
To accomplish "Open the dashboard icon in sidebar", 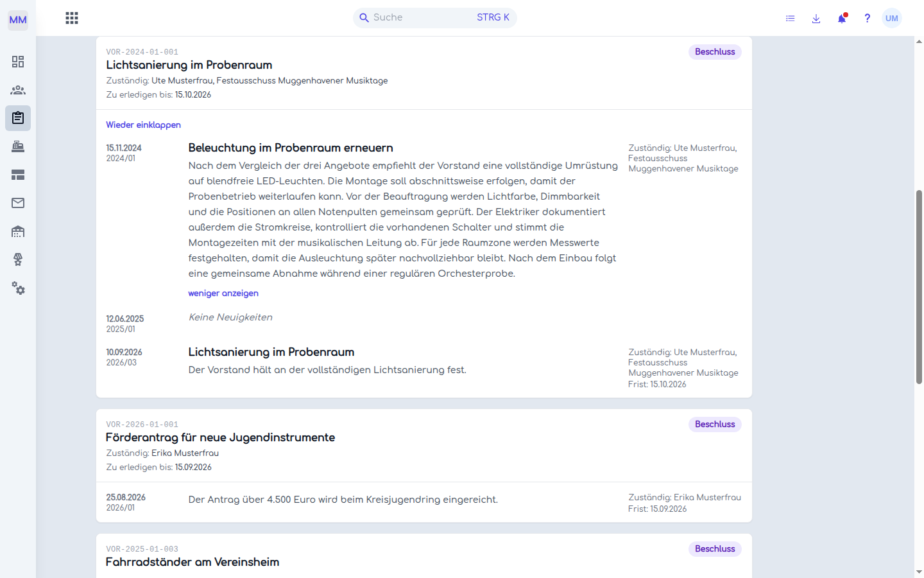I will [x=18, y=62].
